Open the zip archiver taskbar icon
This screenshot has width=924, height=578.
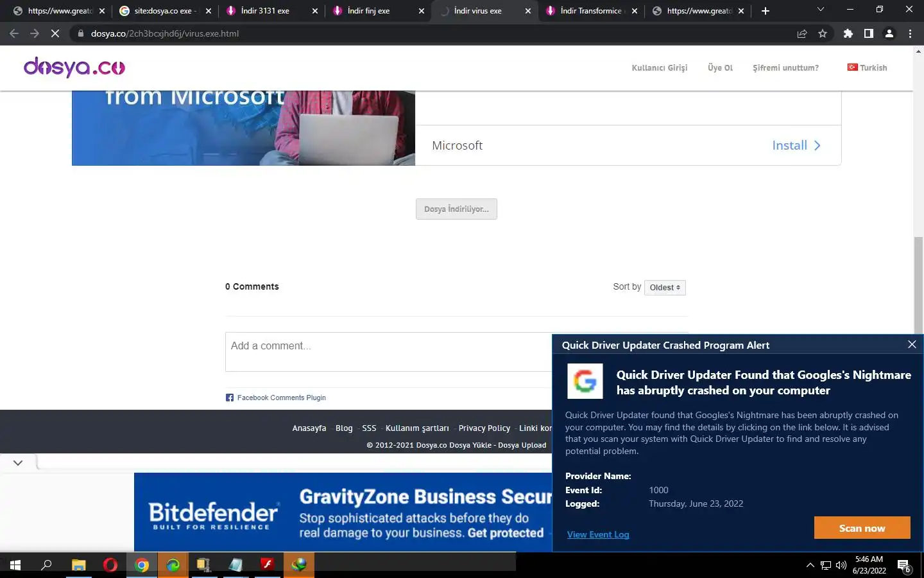[204, 565]
